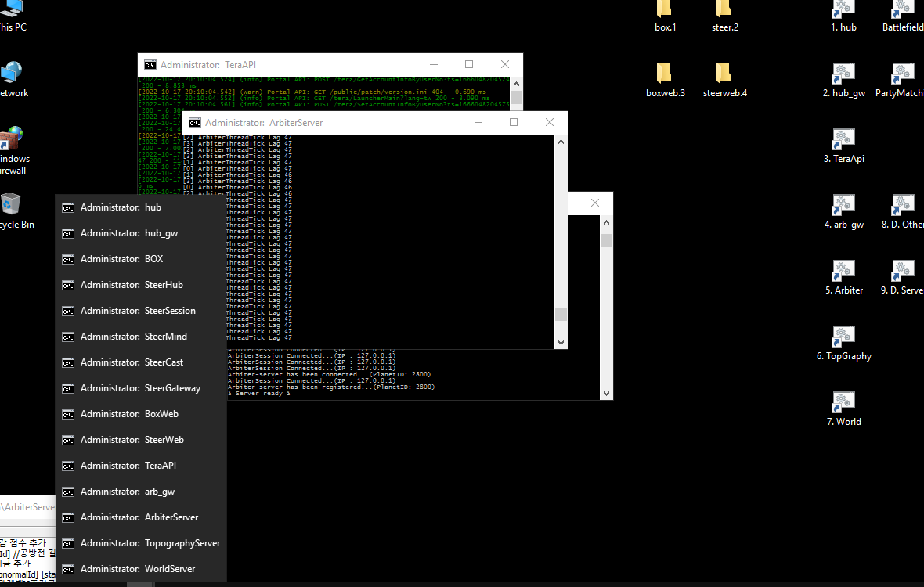Choose Administrator: SteerHub from the list
Viewport: 924px width, 587px height.
[141, 285]
